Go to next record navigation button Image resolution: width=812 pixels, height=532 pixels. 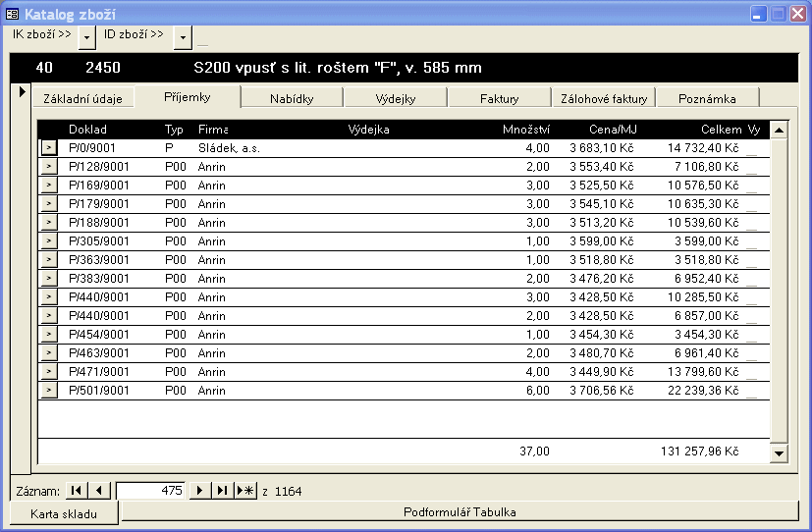[x=200, y=491]
